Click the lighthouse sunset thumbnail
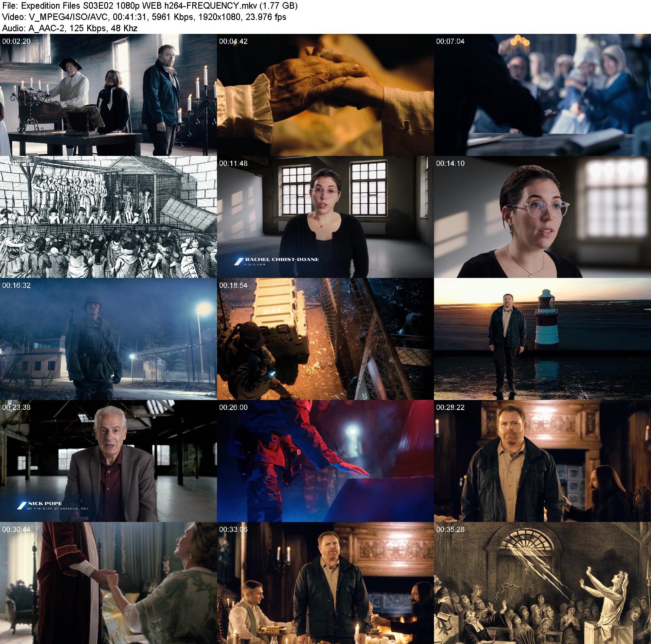 tap(542, 339)
